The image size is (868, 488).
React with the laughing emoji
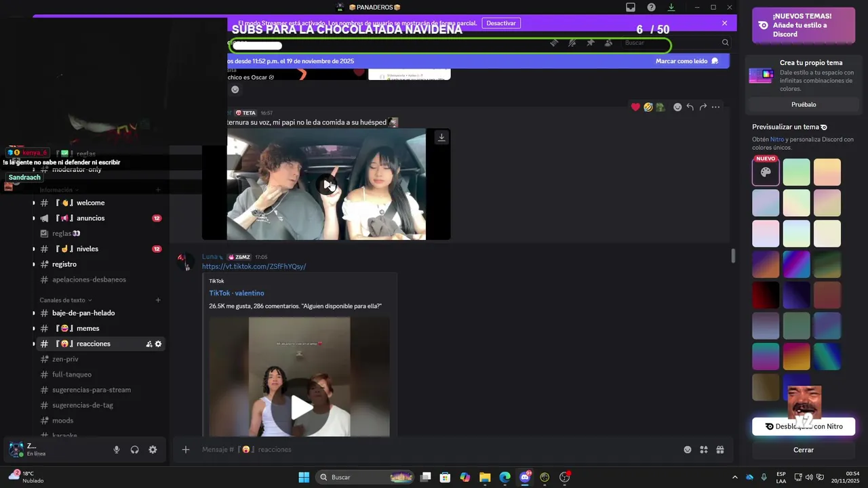pos(648,107)
